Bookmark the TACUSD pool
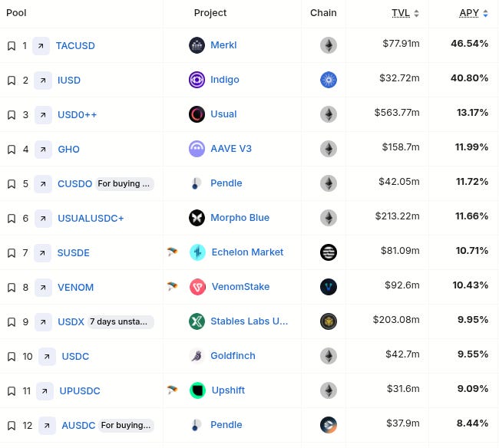Viewport: 499px width, 448px height. (12, 46)
